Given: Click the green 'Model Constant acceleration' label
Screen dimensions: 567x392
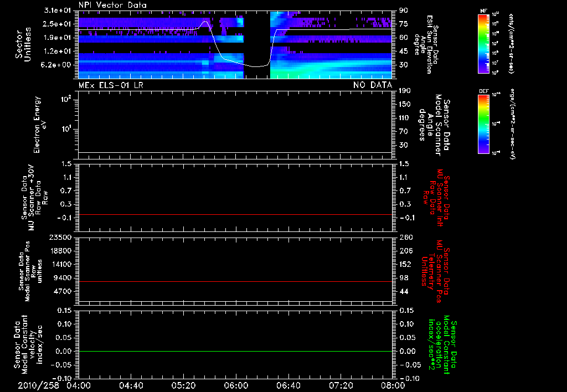Looking at the screenshot, I should (x=441, y=344).
